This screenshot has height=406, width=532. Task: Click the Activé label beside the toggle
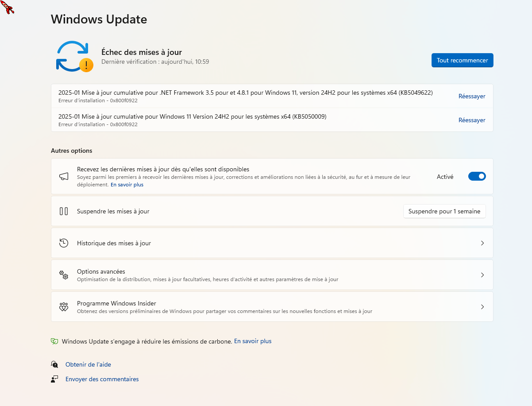(445, 177)
